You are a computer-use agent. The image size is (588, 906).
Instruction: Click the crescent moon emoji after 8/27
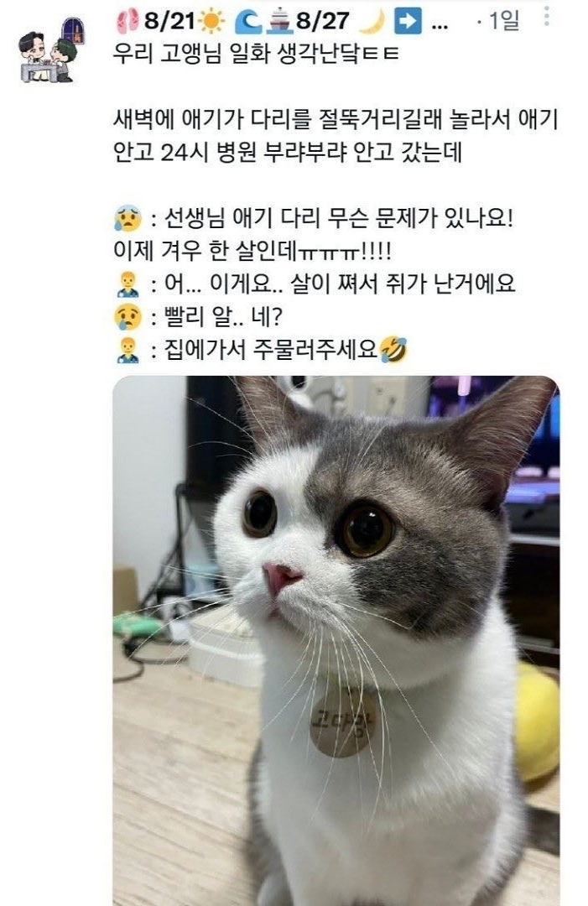(x=372, y=21)
